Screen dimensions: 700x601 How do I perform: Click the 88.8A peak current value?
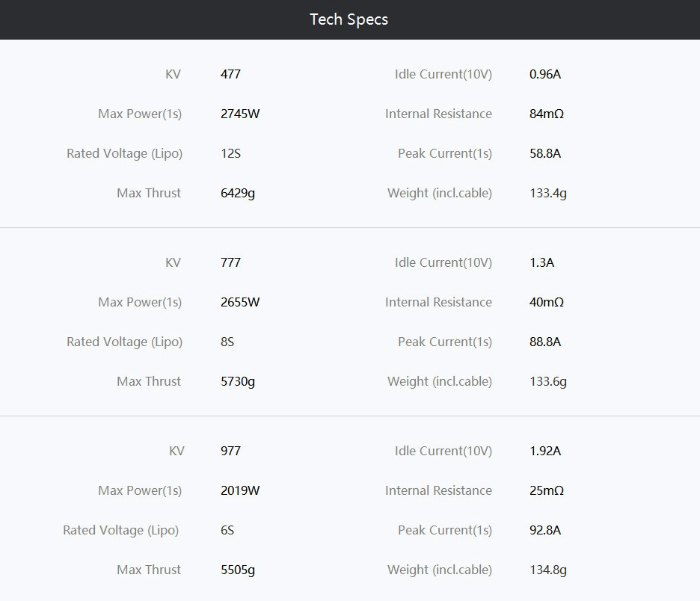[544, 342]
